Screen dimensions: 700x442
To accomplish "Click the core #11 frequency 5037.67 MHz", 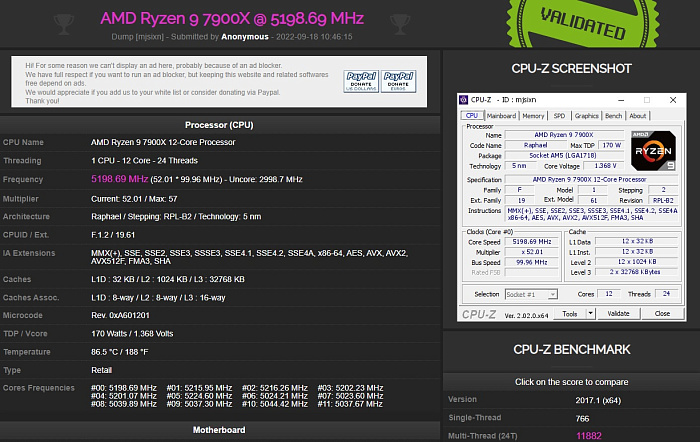I will (x=350, y=404).
